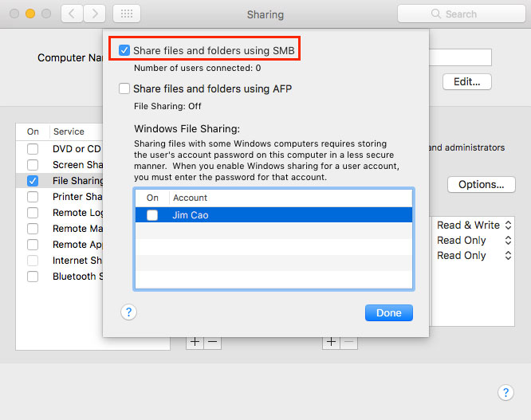Click the Options... button
This screenshot has height=420, width=531.
click(482, 184)
